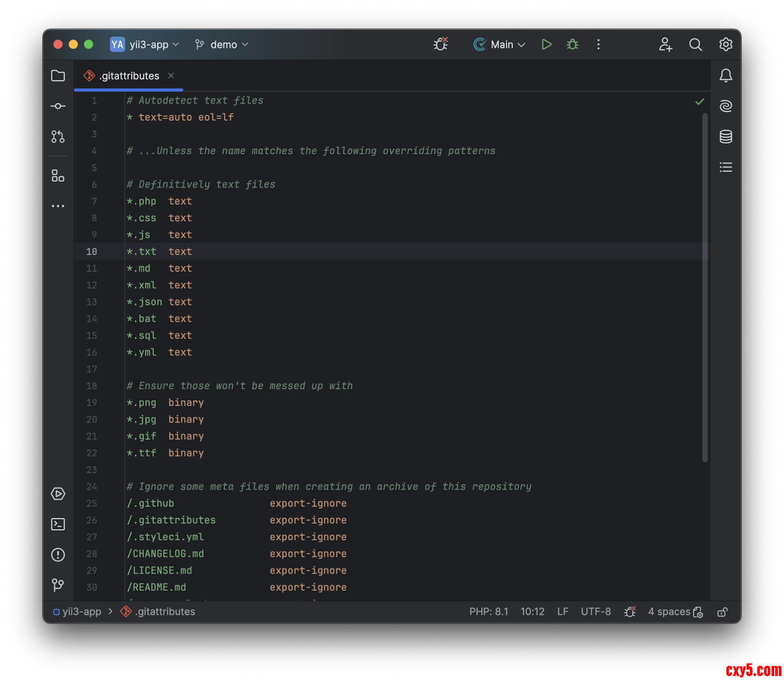The height and width of the screenshot is (680, 784).
Task: Open the Project tool window folder icon
Action: [58, 76]
